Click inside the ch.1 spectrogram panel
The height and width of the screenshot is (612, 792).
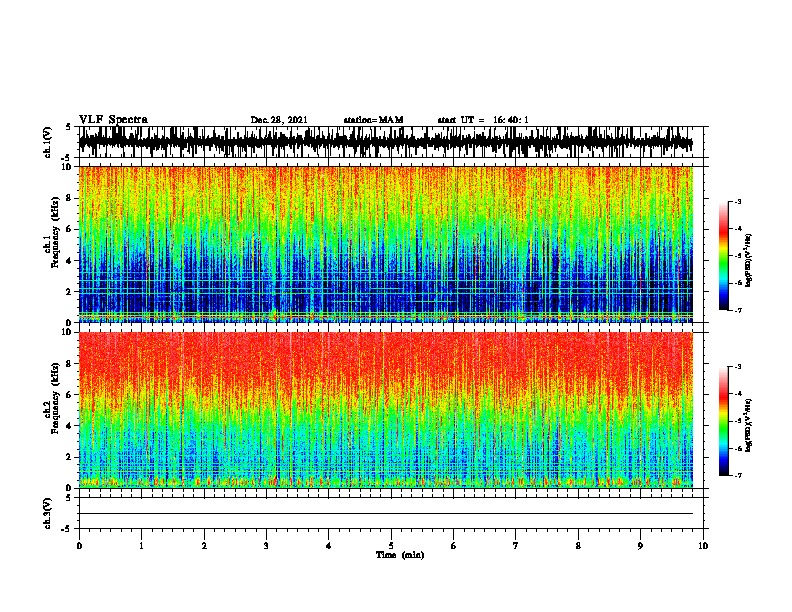(386, 244)
